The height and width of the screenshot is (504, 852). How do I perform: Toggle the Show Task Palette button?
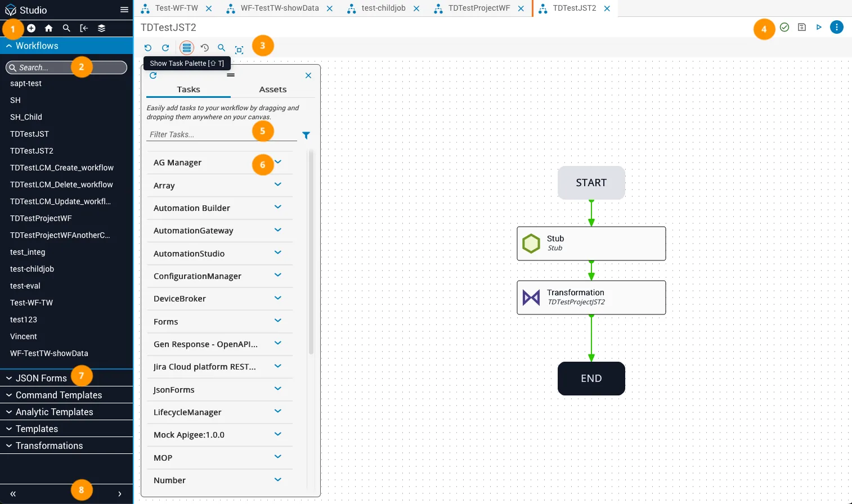pos(187,48)
